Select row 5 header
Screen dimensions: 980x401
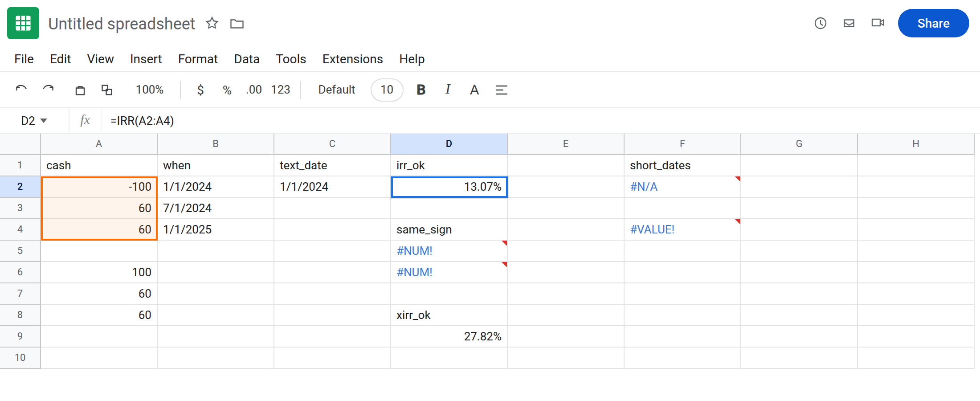pos(20,251)
